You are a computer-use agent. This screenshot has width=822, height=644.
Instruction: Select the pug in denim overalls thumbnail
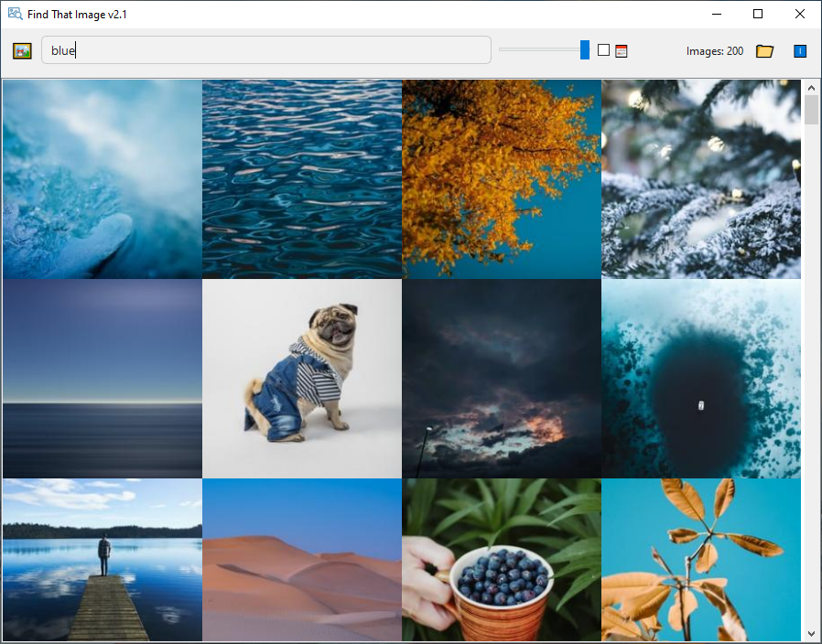pyautogui.click(x=302, y=379)
